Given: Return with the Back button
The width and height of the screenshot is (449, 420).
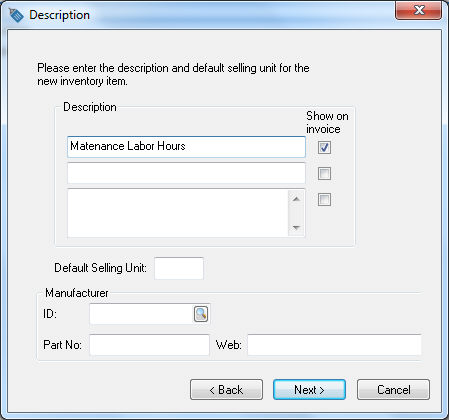Looking at the screenshot, I should [226, 389].
